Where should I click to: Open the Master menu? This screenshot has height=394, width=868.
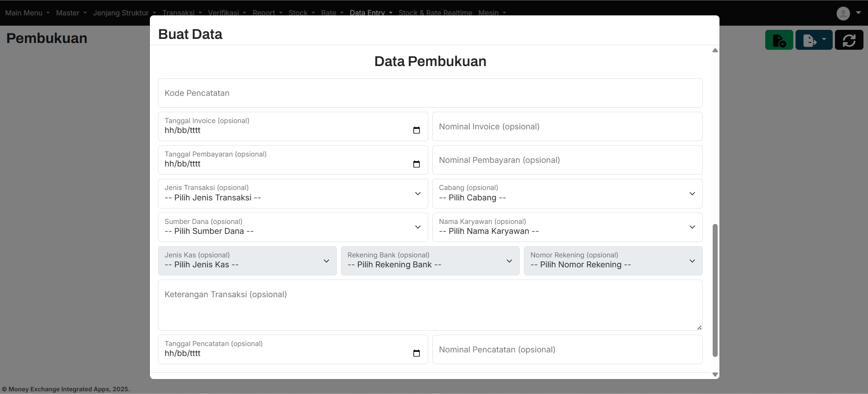71,13
